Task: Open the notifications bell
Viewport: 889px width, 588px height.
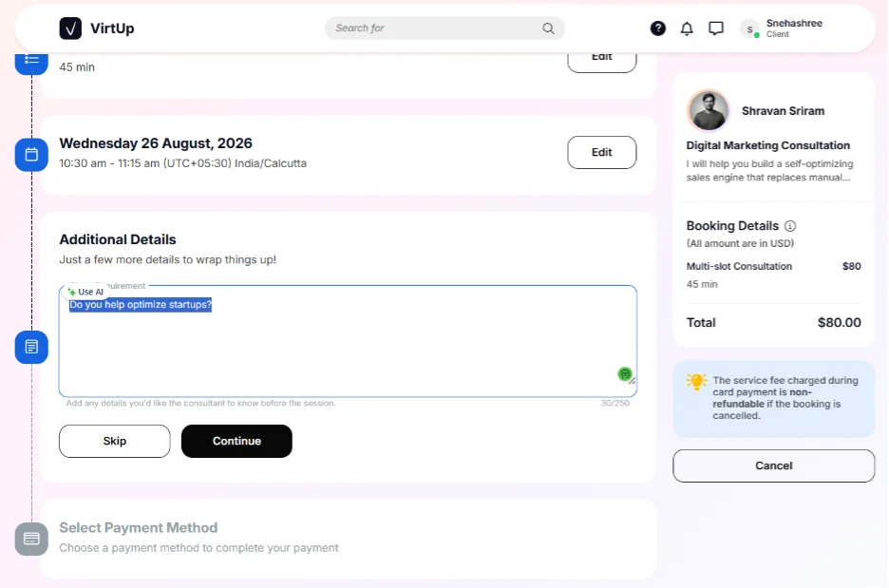Action: [x=687, y=28]
